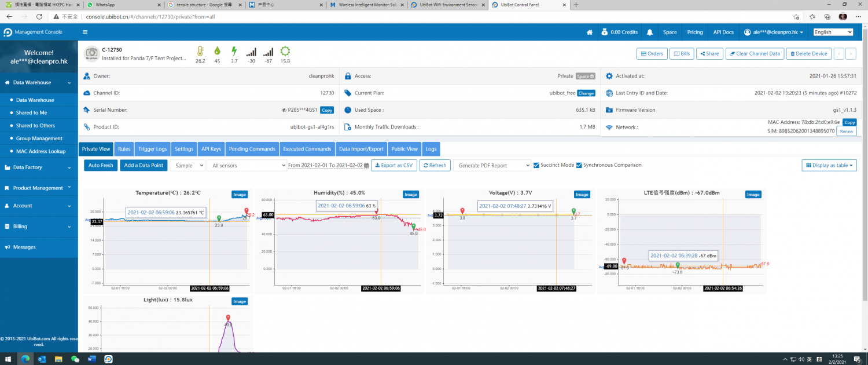This screenshot has width=868, height=365.
Task: Click Image button on Temperature chart
Action: [240, 195]
